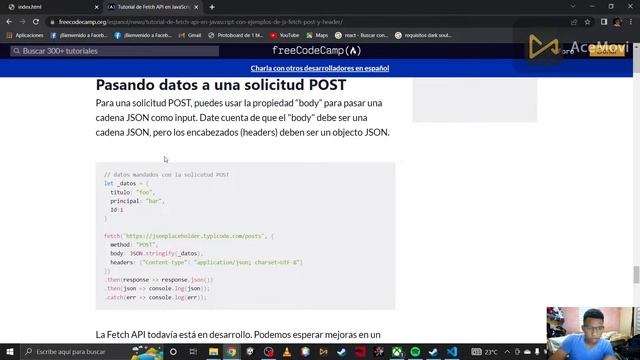Open the Chrome side panel icon
This screenshot has width=640, height=360.
click(604, 22)
